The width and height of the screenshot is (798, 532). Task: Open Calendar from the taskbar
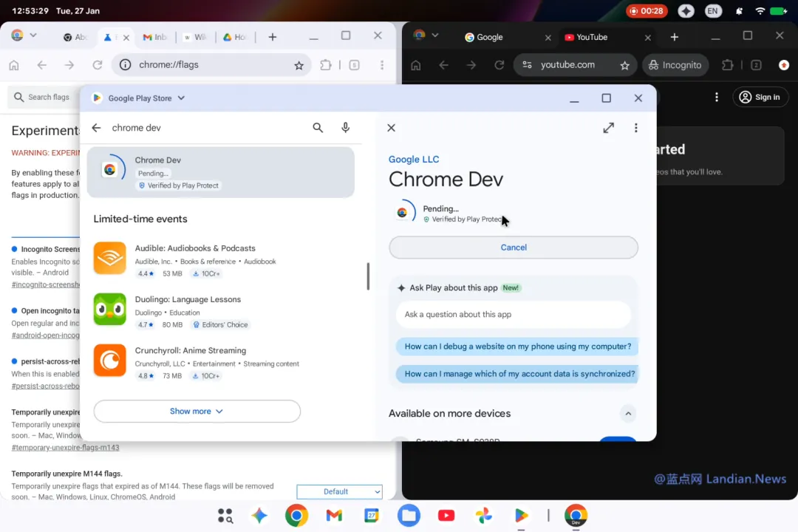372,516
